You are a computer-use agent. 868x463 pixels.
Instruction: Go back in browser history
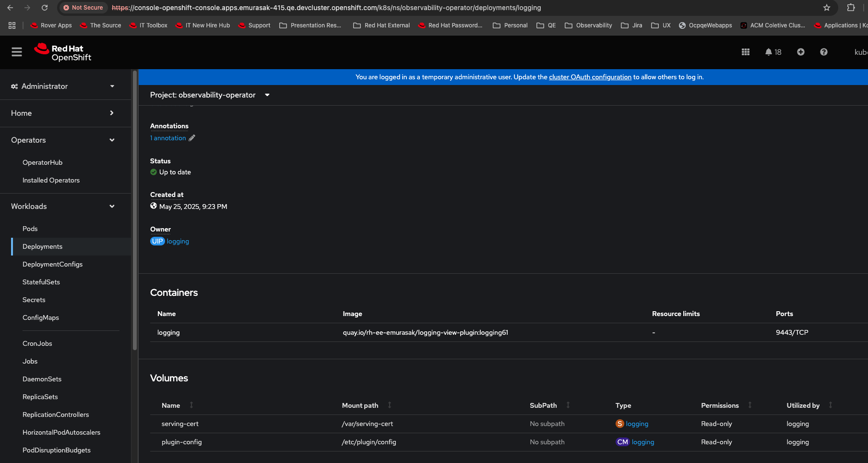click(10, 8)
